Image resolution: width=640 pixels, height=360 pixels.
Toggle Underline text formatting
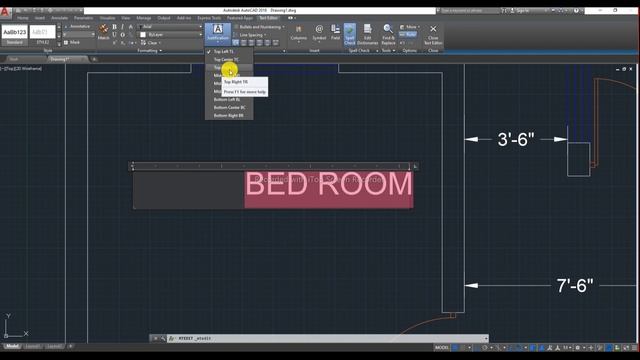pos(114,35)
